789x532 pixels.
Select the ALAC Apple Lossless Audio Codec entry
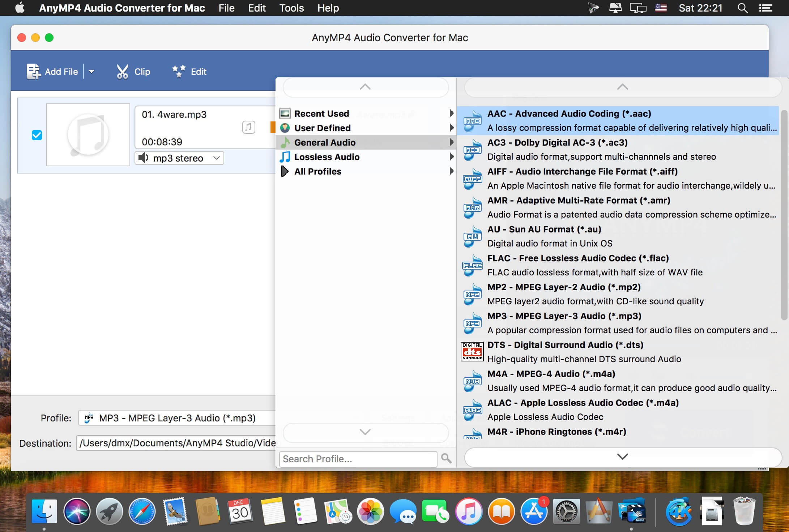coord(583,403)
